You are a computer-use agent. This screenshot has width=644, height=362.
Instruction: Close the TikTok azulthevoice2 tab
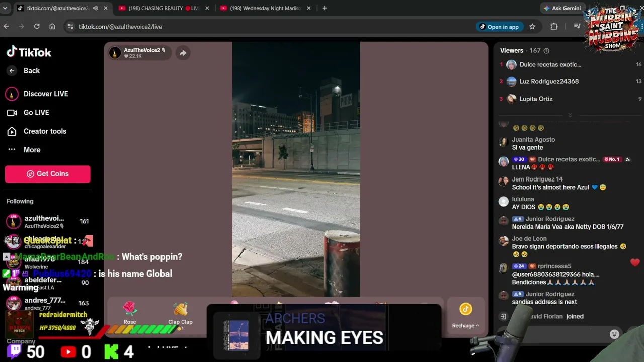click(x=106, y=8)
